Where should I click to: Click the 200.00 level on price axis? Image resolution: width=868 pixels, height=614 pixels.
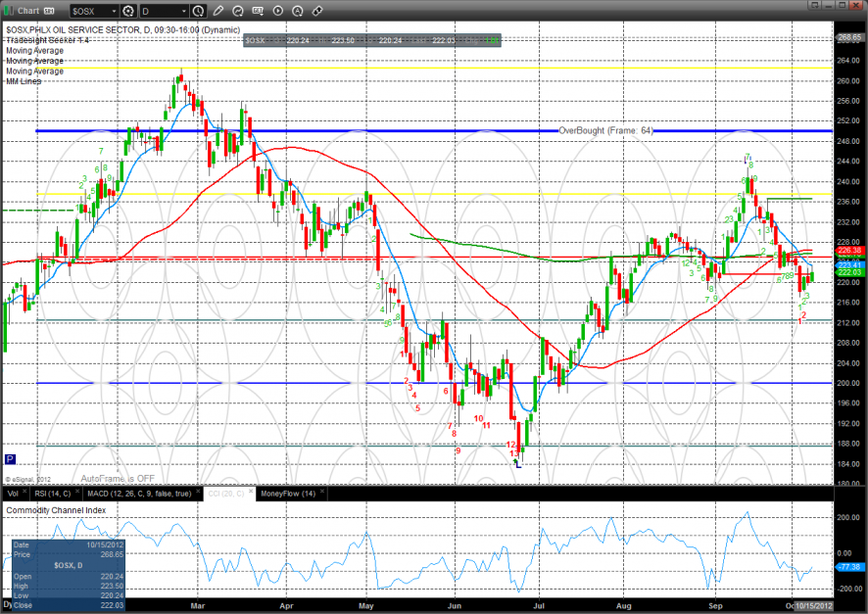tap(849, 383)
